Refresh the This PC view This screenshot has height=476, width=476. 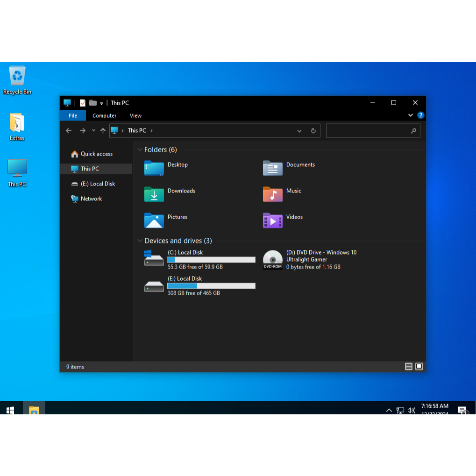pyautogui.click(x=313, y=131)
